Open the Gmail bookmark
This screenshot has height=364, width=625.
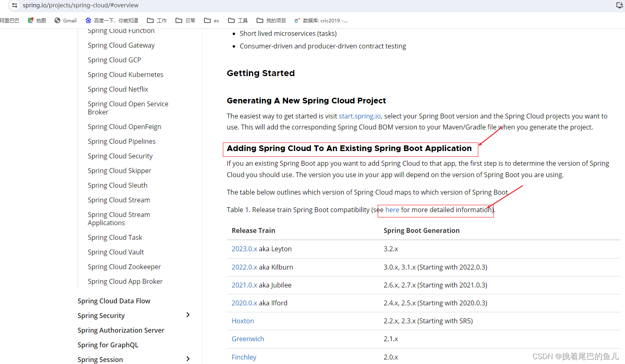click(65, 20)
